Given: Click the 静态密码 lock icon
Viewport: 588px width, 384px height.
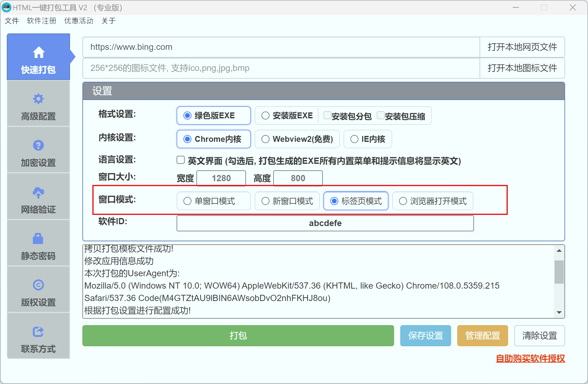Looking at the screenshot, I should tap(38, 238).
